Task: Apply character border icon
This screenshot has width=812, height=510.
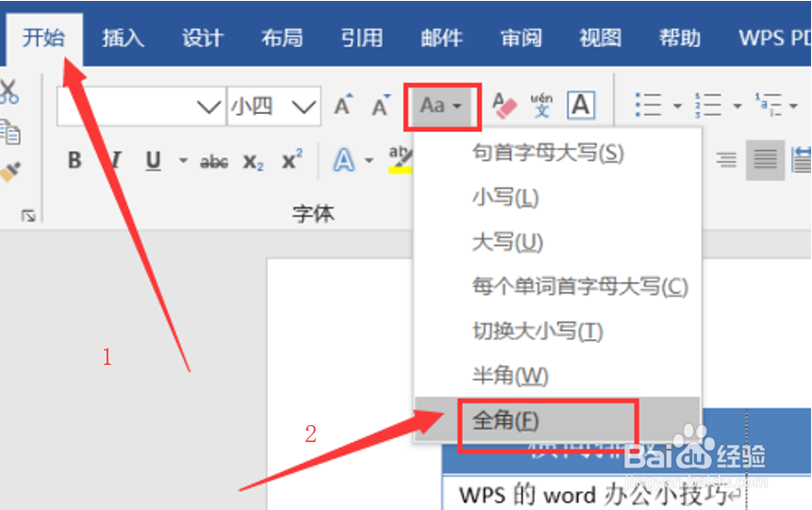Action: tap(581, 105)
